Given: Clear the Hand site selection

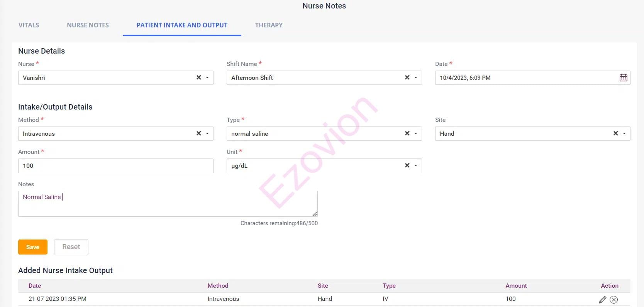Looking at the screenshot, I should point(615,133).
